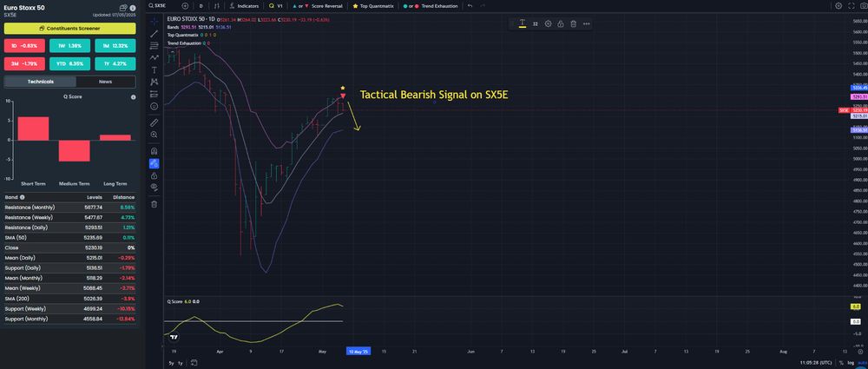This screenshot has height=369, width=868.
Task: Select the 1M 12.32% performance tile
Action: click(x=115, y=46)
